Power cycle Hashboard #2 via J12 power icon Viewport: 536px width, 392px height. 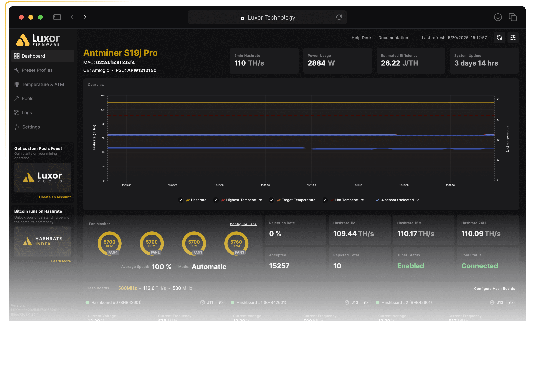pyautogui.click(x=511, y=303)
